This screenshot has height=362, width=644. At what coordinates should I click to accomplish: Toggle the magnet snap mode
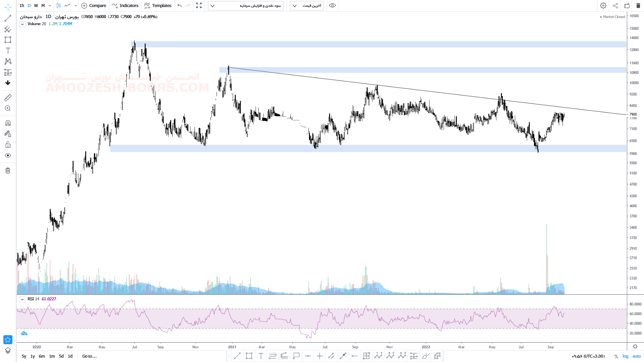[8, 123]
